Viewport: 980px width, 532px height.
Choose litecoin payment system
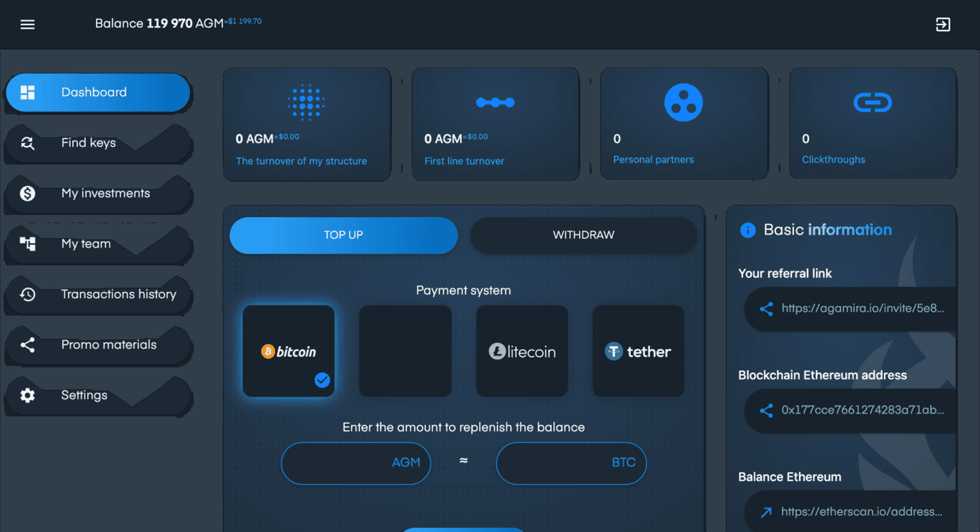point(522,351)
